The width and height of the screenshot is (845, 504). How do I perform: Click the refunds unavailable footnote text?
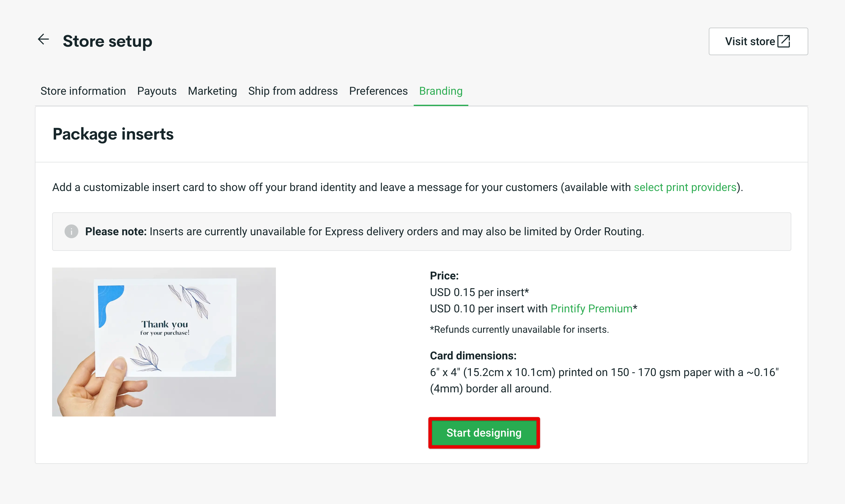point(519,329)
